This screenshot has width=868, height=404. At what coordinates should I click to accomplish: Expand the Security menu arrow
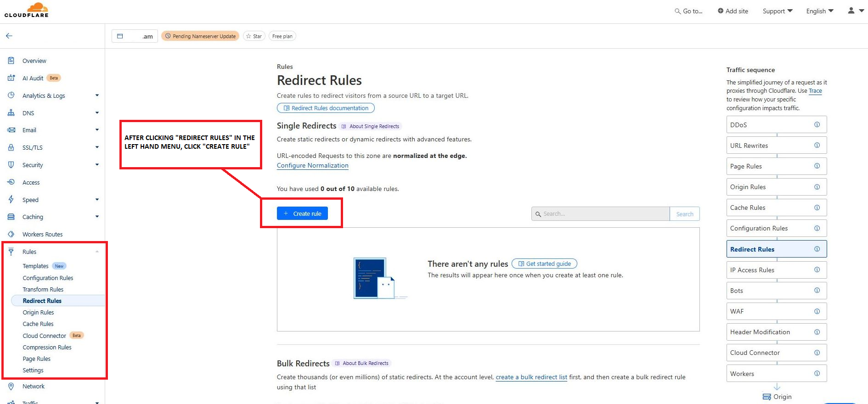[x=97, y=165]
